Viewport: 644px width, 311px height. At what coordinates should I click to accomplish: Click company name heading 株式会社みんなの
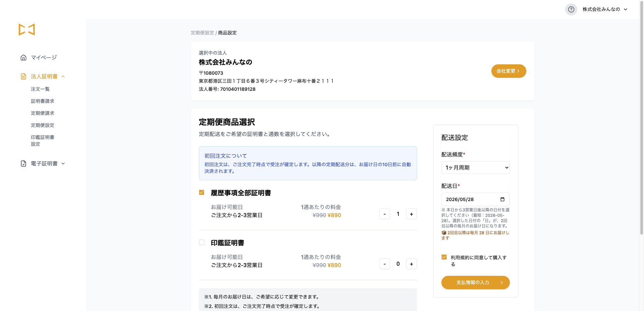225,62
